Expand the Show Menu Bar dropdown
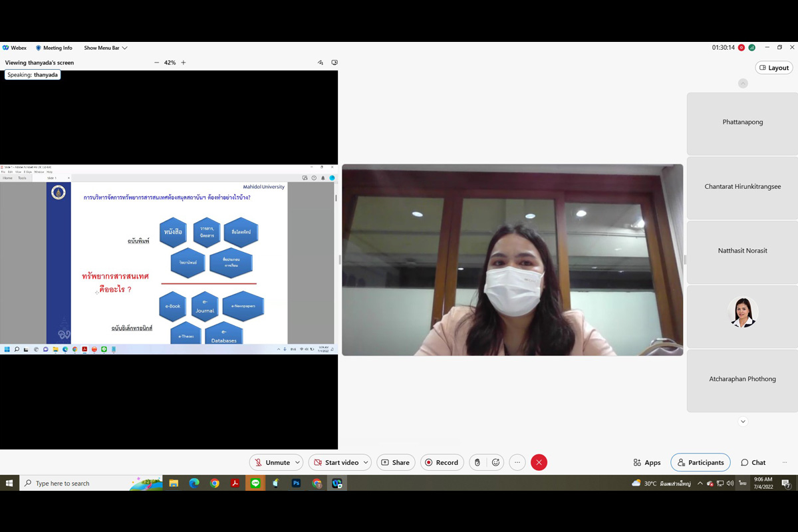 105,48
